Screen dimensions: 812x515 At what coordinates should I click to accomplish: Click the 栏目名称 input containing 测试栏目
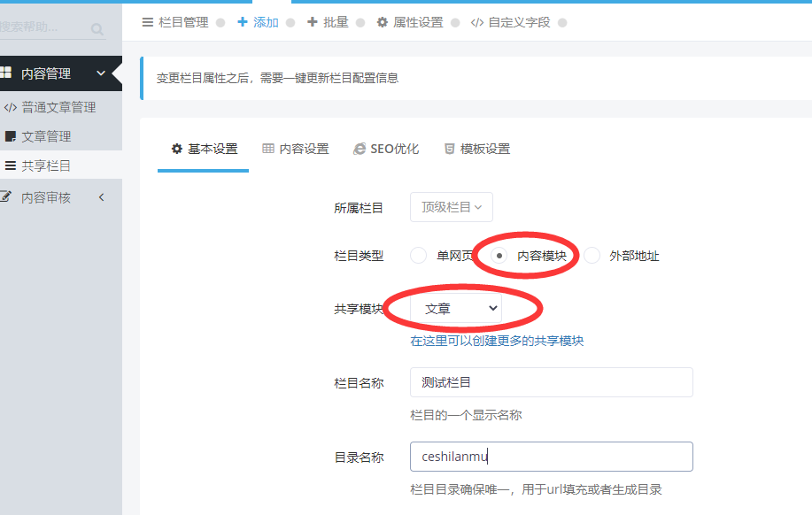[x=552, y=382]
